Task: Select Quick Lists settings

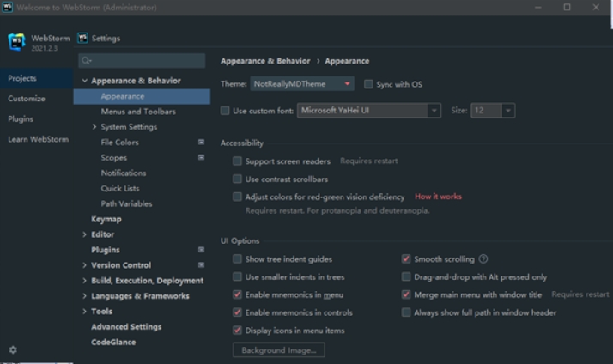Action: 120,188
